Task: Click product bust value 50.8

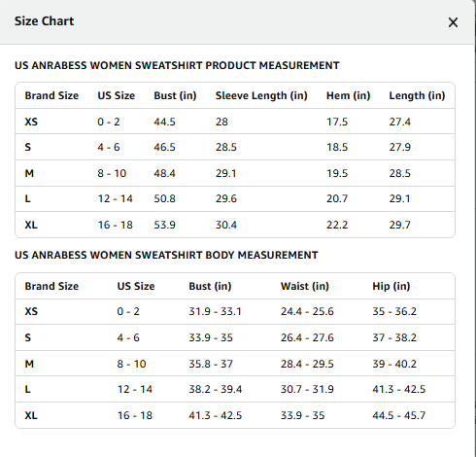Action: 164,198
